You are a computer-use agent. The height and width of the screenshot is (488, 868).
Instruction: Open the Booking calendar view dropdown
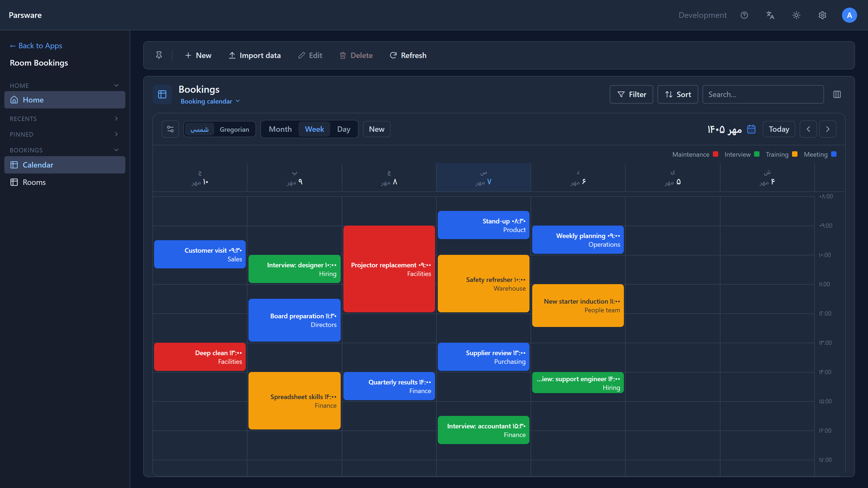pyautogui.click(x=210, y=101)
